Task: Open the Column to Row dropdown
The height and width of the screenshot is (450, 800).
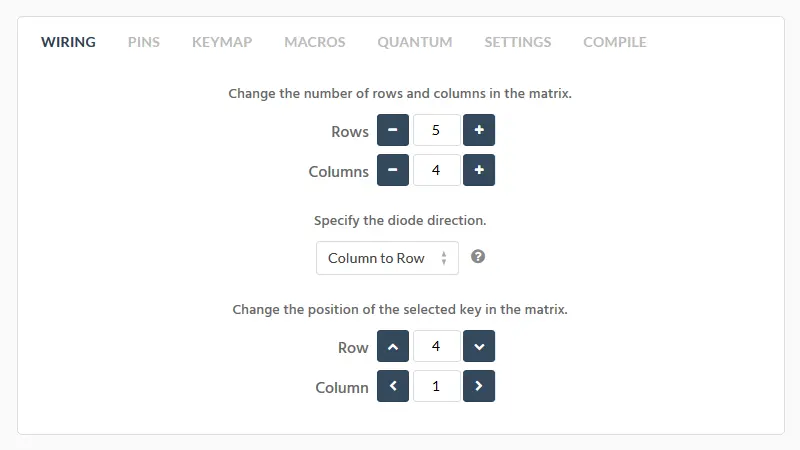Action: coord(387,258)
